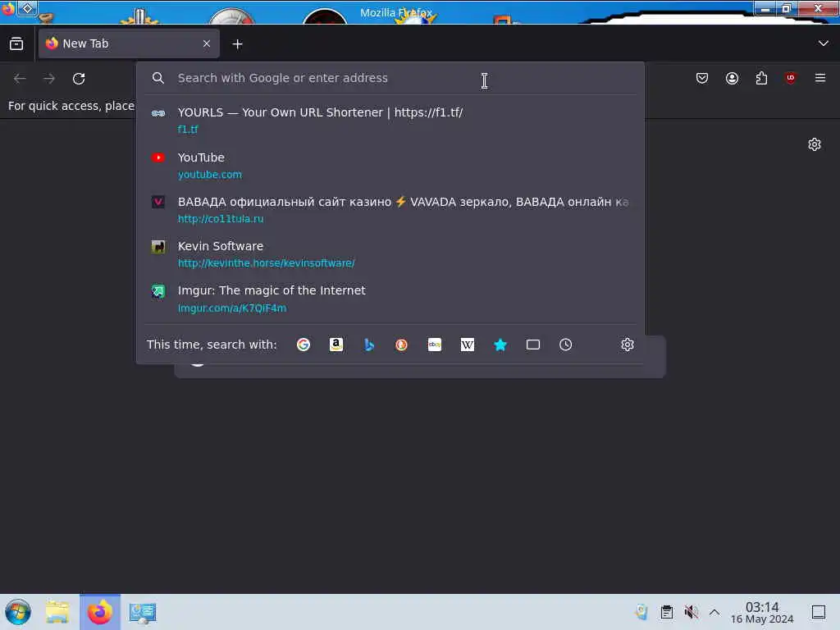Go forward one page
The height and width of the screenshot is (630, 840).
pyautogui.click(x=49, y=79)
